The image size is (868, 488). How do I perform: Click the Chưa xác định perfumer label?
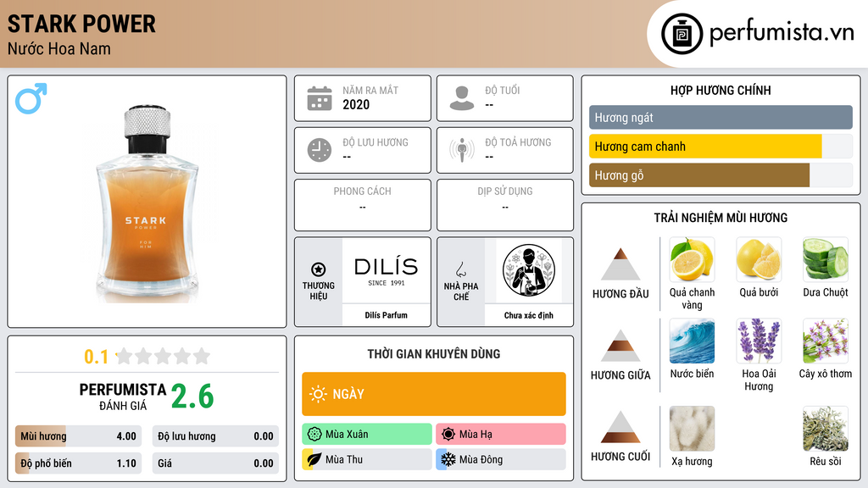[529, 315]
